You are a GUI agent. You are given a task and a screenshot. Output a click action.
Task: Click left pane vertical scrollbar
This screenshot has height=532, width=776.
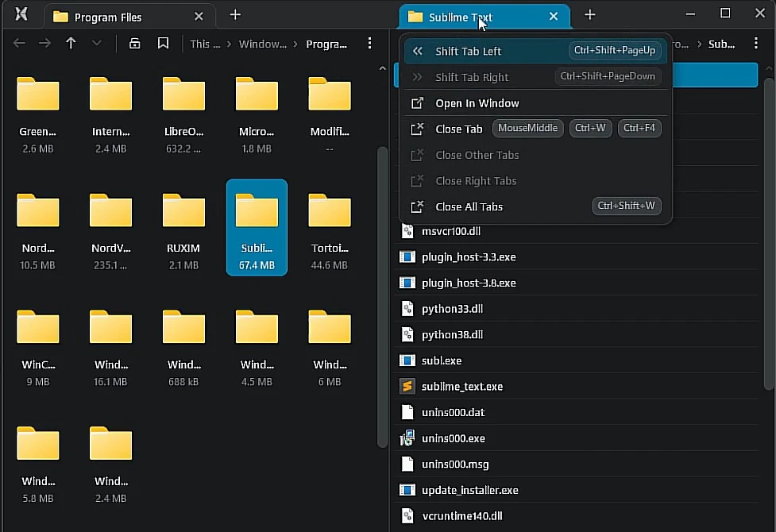tap(382, 297)
